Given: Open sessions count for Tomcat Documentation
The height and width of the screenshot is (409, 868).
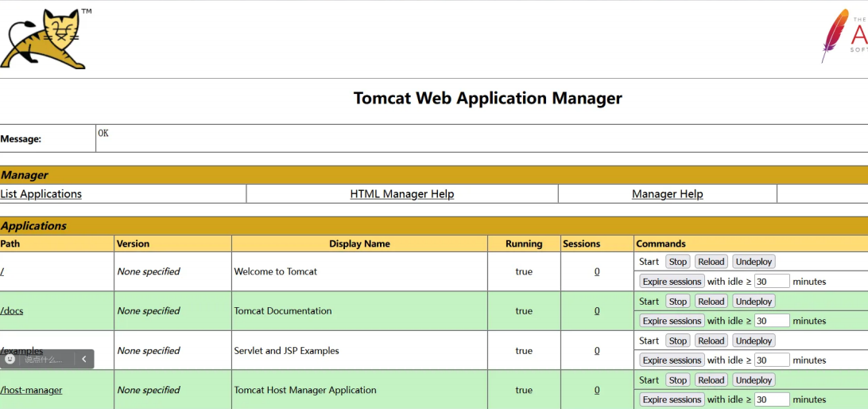Looking at the screenshot, I should pyautogui.click(x=597, y=311).
